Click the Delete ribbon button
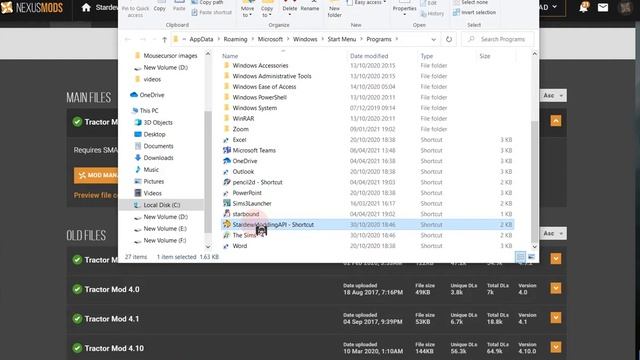This screenshot has height=360, width=640. [x=289, y=9]
